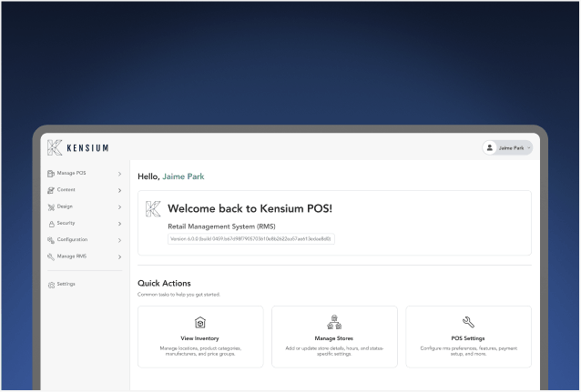Open the Design menu
This screenshot has width=581, height=392.
[85, 206]
